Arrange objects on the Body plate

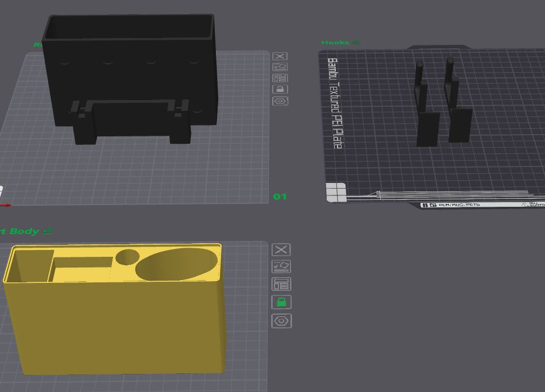(x=281, y=284)
